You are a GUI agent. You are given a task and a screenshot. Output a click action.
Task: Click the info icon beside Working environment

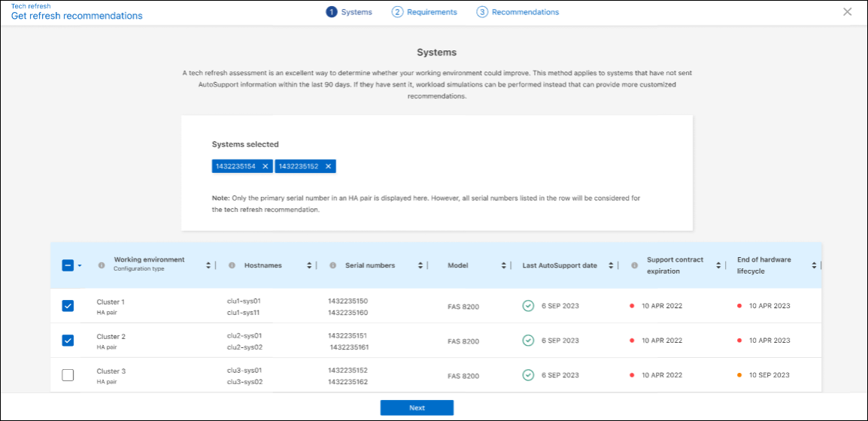point(102,265)
